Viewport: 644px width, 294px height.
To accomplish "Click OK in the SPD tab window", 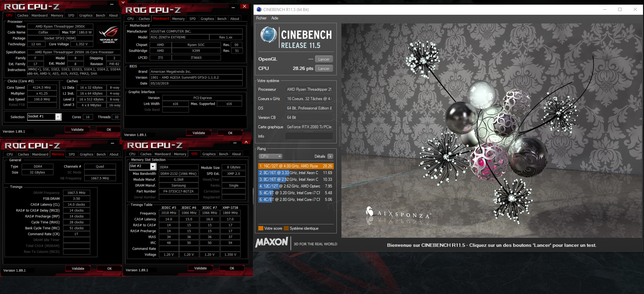I will (232, 268).
